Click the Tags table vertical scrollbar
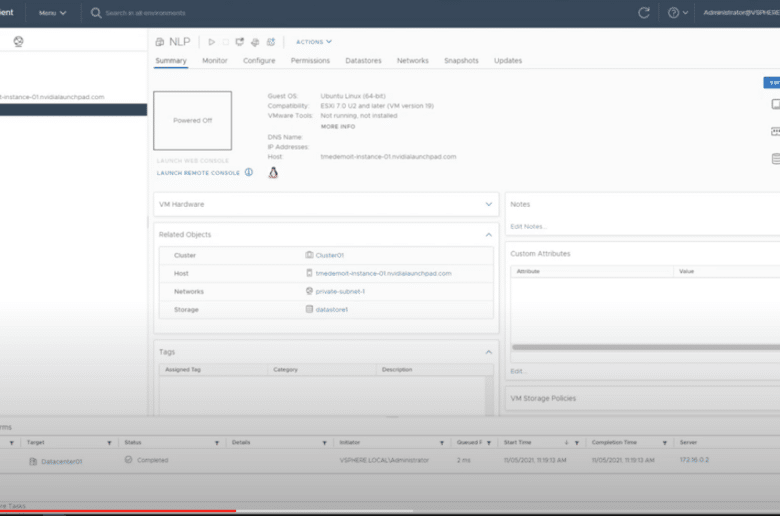This screenshot has width=780, height=516. pos(489,396)
